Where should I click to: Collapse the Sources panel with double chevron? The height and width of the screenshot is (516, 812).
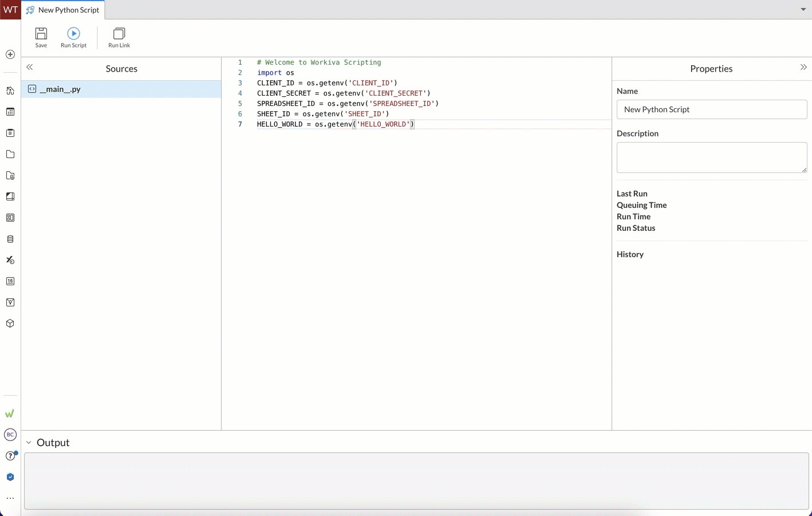tap(30, 67)
